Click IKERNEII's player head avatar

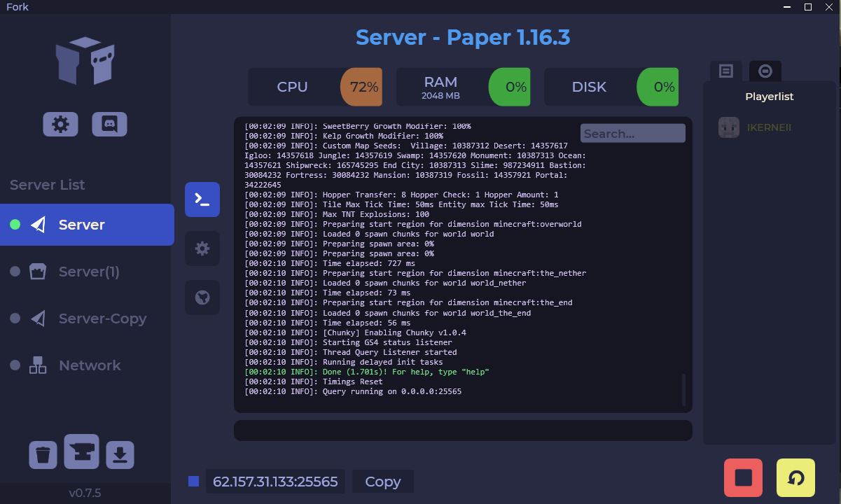coord(729,127)
